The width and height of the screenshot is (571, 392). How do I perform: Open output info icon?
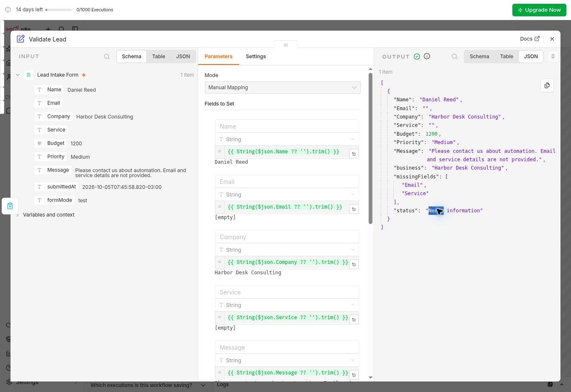click(x=427, y=56)
